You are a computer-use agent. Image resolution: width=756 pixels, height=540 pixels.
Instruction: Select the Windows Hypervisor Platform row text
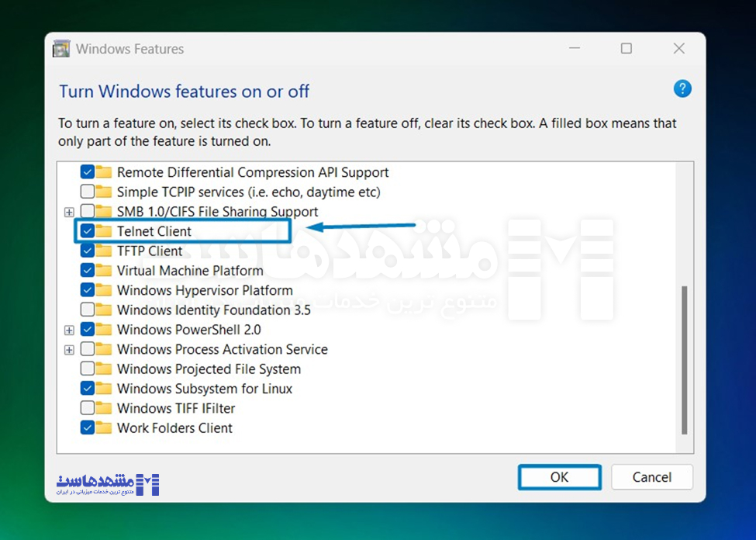(x=205, y=290)
